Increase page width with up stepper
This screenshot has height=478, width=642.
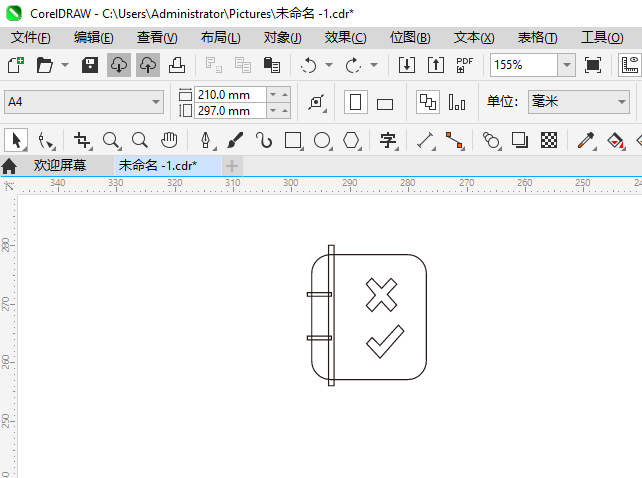[x=285, y=95]
